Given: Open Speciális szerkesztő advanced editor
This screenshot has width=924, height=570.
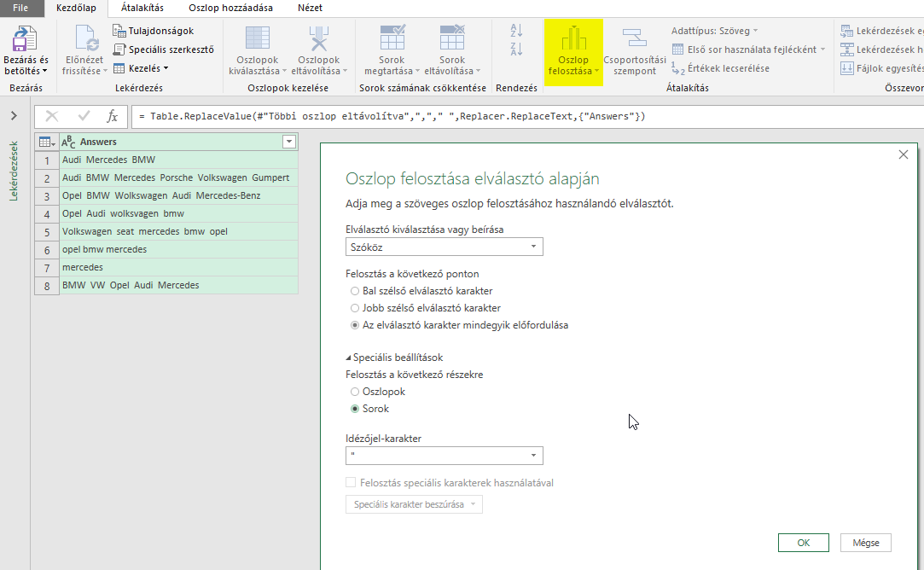Looking at the screenshot, I should click(x=163, y=49).
